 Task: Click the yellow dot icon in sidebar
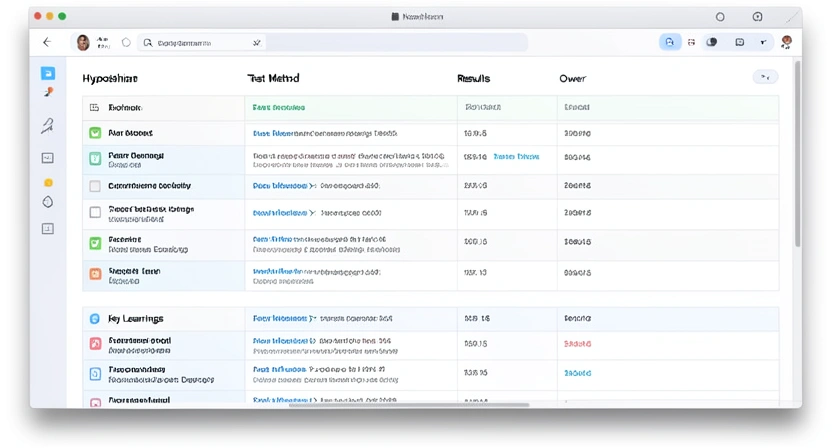[48, 183]
